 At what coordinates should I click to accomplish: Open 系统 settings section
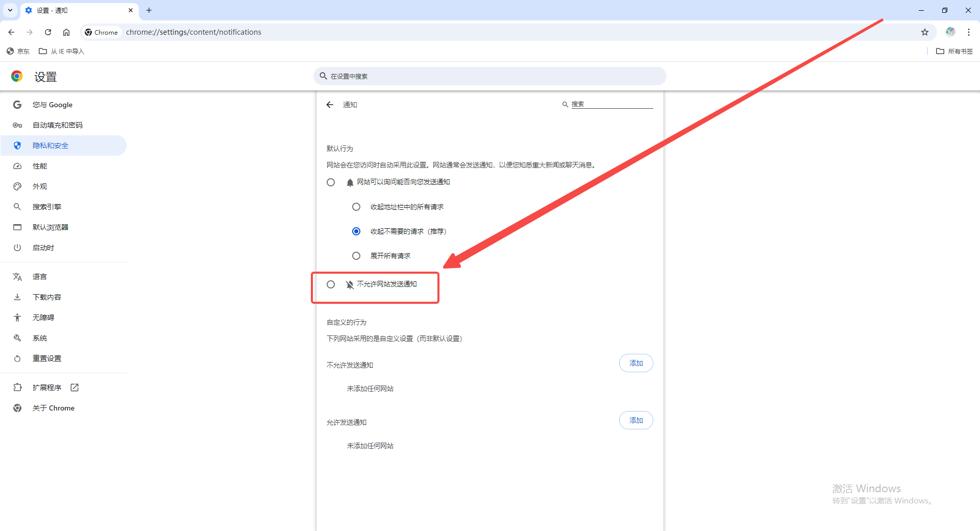point(63,338)
